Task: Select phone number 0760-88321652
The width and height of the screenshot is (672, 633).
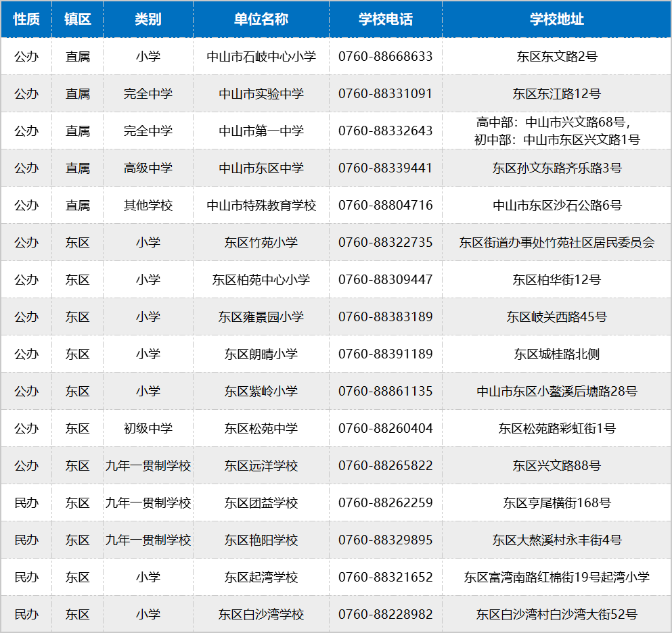Action: pos(386,578)
